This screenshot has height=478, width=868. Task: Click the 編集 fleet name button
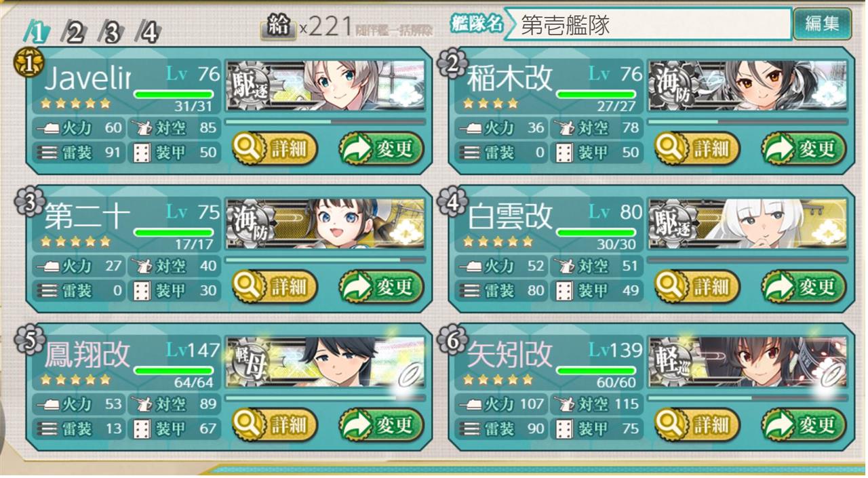click(x=823, y=24)
